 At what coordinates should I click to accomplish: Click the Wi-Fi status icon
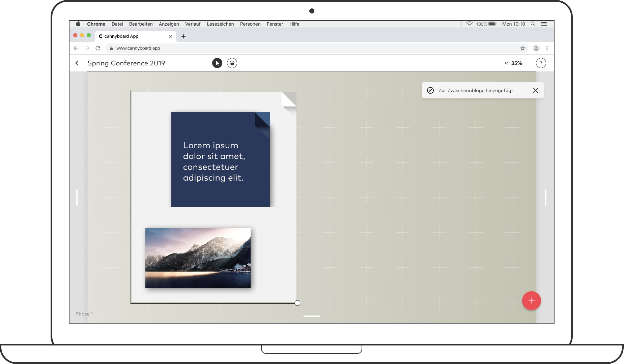click(470, 24)
